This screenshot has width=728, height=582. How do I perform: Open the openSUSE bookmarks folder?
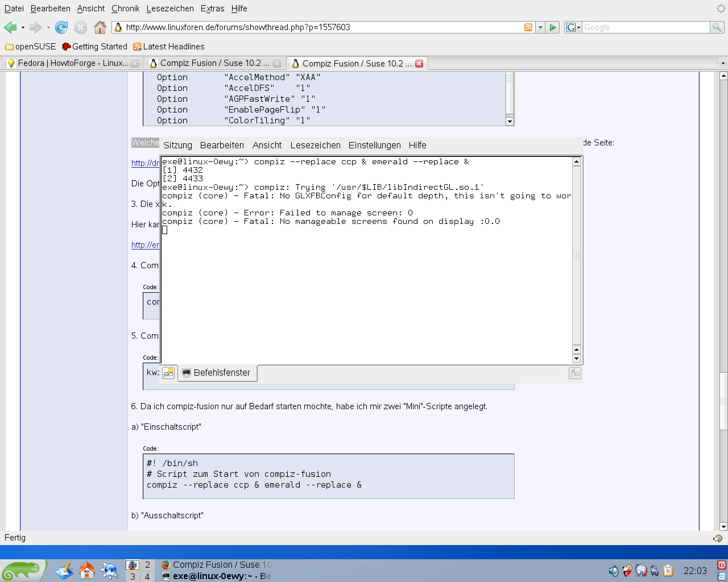click(x=31, y=47)
